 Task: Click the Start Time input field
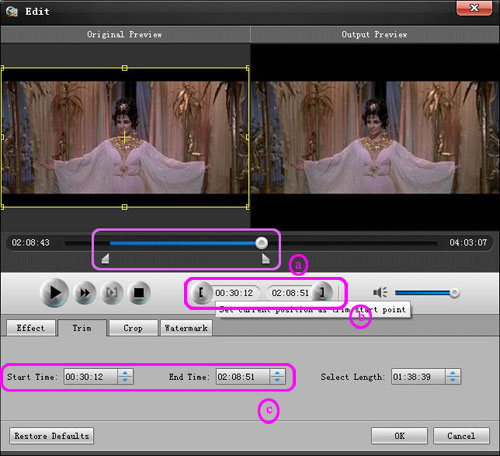(x=91, y=377)
